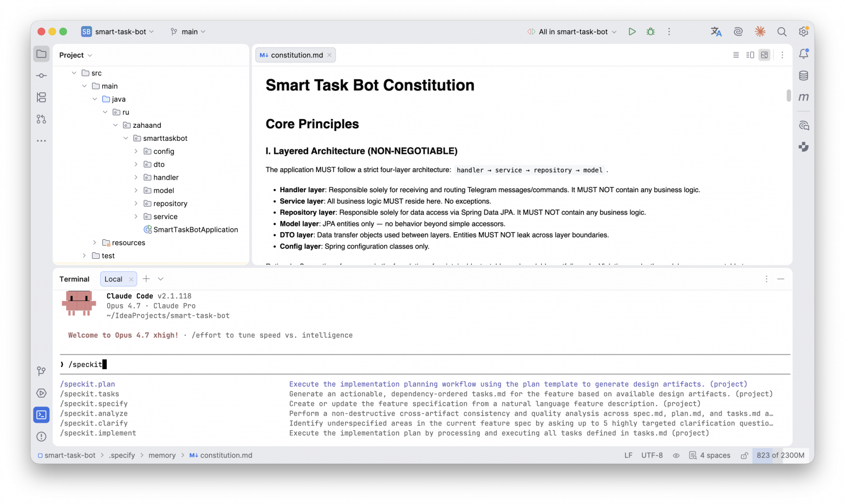Open the Database tool window

click(804, 75)
